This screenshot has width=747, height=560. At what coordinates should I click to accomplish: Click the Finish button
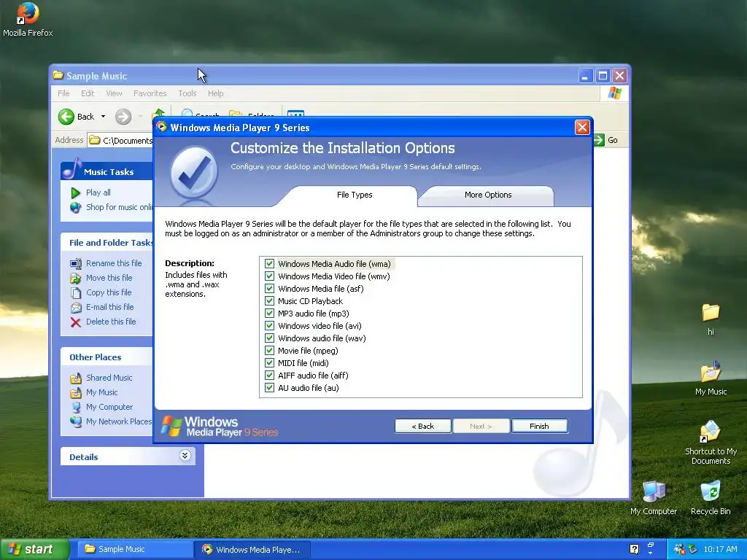[x=539, y=426]
